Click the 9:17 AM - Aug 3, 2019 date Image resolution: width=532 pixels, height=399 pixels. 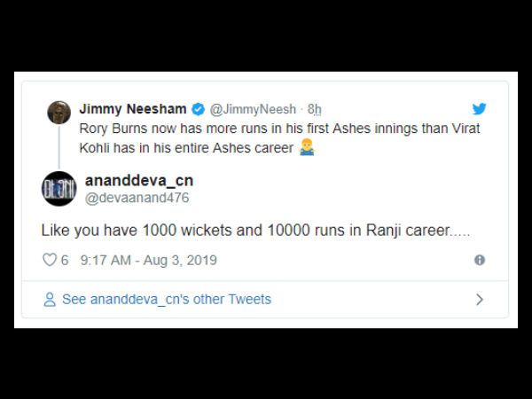[x=148, y=261]
